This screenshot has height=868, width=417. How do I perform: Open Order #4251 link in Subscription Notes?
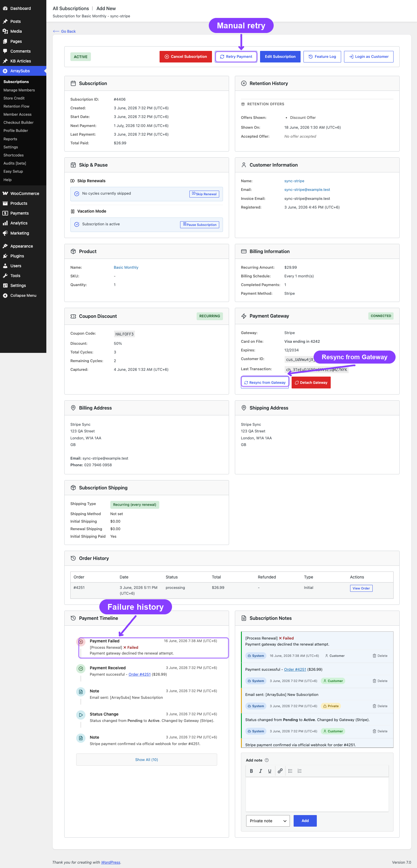pyautogui.click(x=295, y=669)
